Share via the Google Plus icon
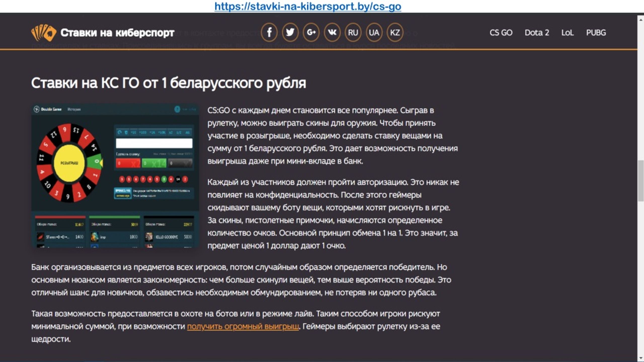Viewport: 644px width, 362px height. click(x=311, y=32)
